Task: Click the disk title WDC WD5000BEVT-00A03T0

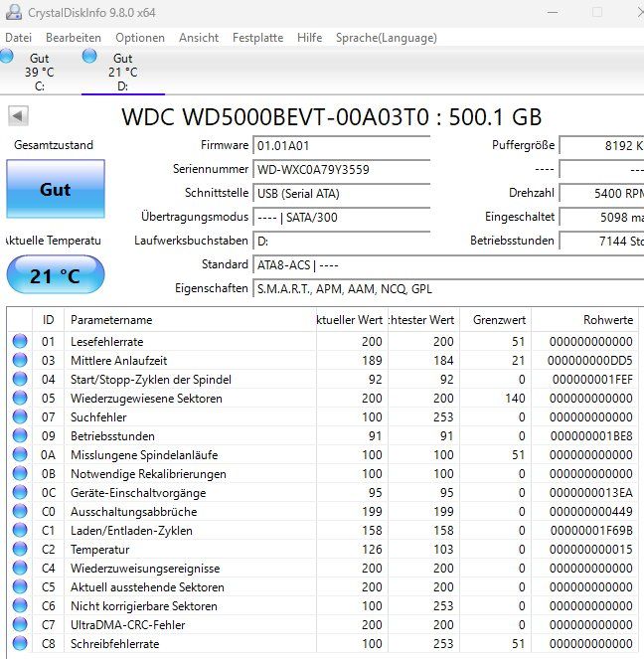Action: (x=275, y=117)
